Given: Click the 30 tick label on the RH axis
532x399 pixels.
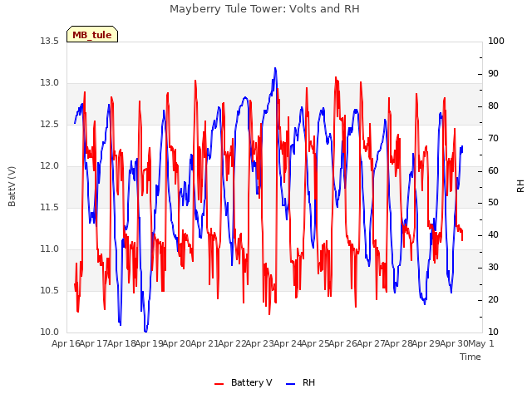Looking at the screenshot, I should (x=493, y=268).
